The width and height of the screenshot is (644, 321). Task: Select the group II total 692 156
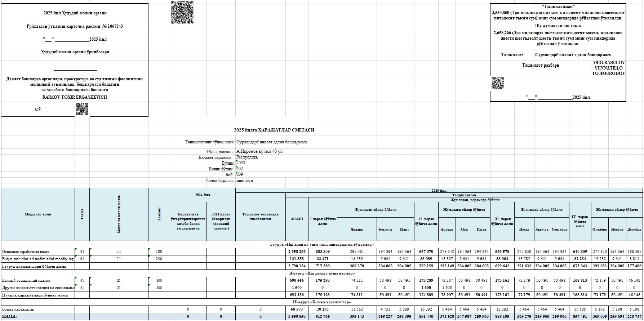(x=297, y=295)
